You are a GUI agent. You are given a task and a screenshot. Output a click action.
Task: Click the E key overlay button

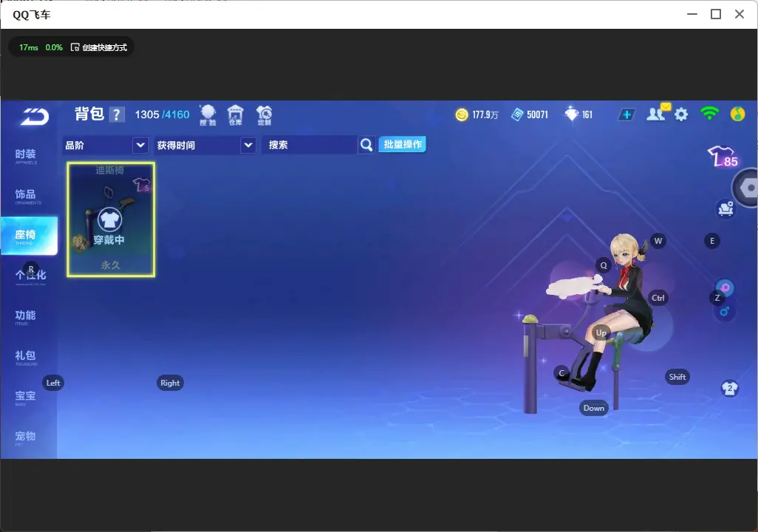tap(712, 241)
